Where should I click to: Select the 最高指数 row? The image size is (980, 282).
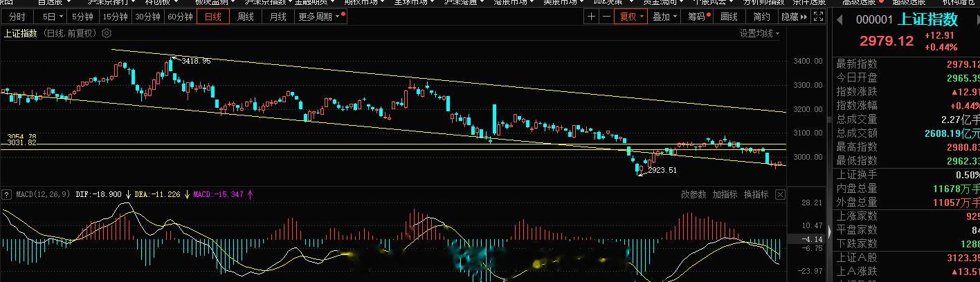(x=907, y=147)
